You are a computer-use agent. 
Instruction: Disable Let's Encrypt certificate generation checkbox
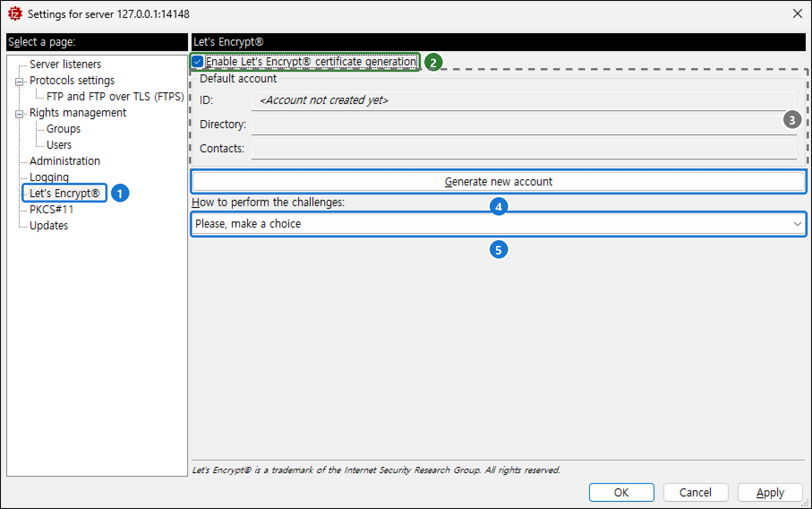click(197, 62)
